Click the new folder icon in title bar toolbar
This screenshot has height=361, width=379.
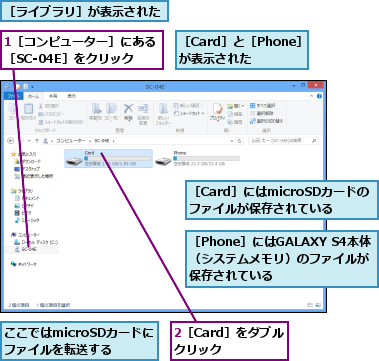(x=25, y=87)
